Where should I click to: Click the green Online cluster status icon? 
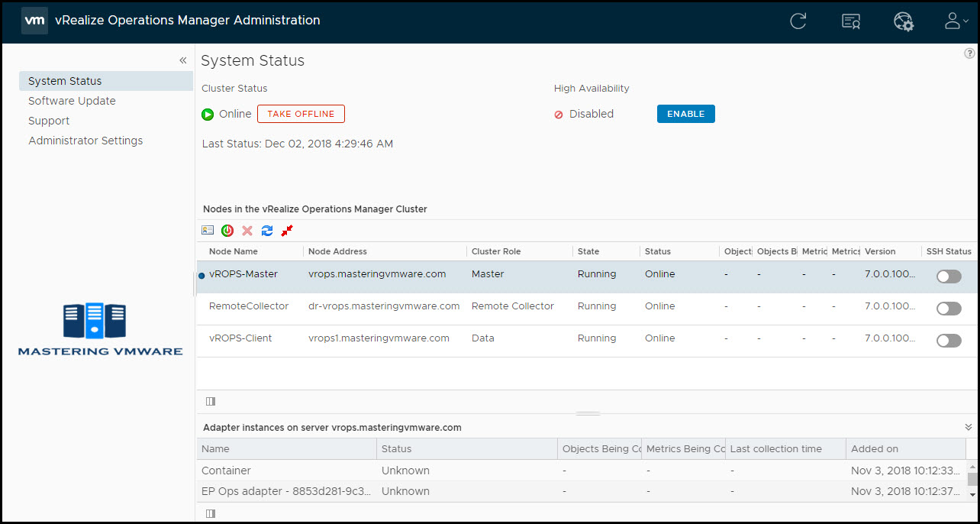click(x=208, y=115)
